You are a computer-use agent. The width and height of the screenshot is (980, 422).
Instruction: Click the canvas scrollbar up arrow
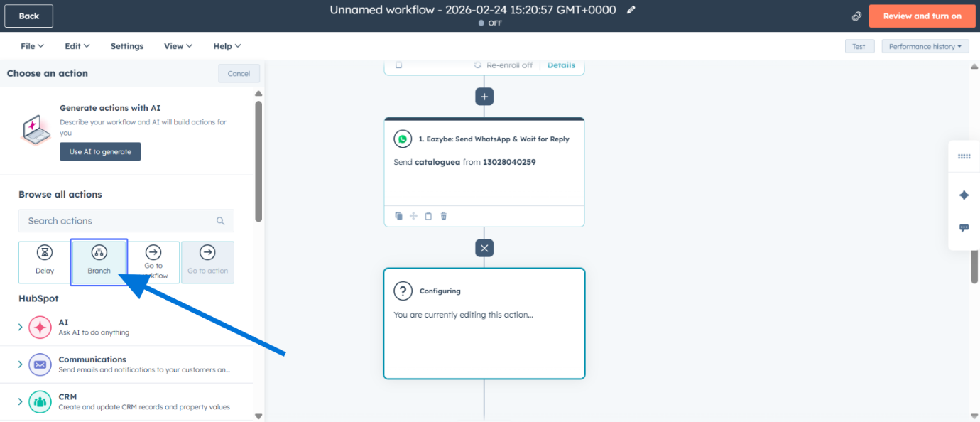point(974,65)
